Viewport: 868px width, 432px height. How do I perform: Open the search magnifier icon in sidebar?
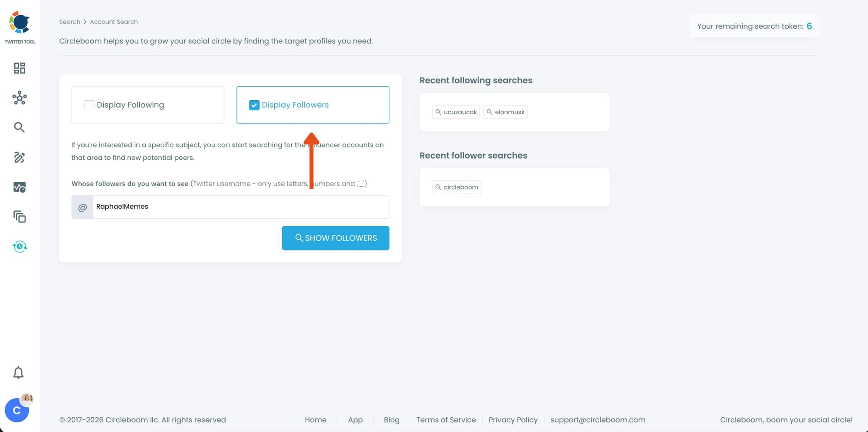(x=20, y=127)
